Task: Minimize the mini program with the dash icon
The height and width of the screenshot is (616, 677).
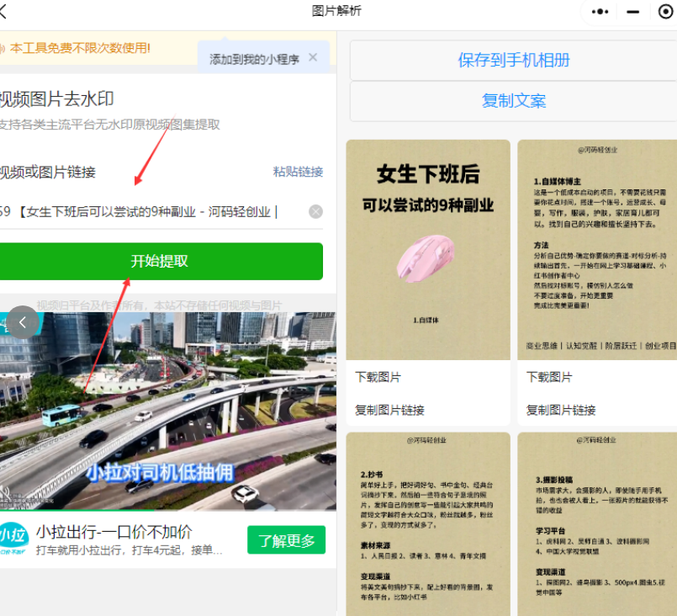Action: click(634, 12)
